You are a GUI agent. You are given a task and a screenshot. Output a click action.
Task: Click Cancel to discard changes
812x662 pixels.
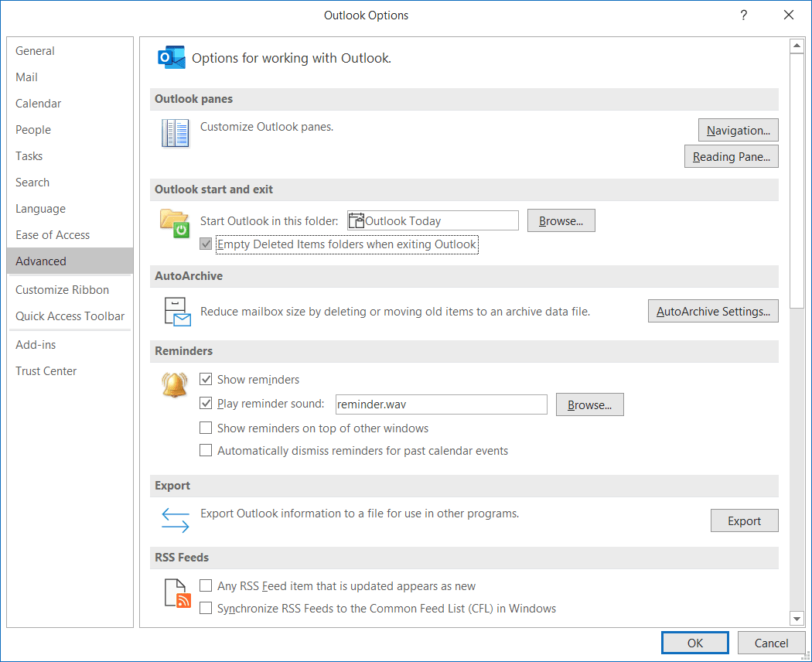771,643
